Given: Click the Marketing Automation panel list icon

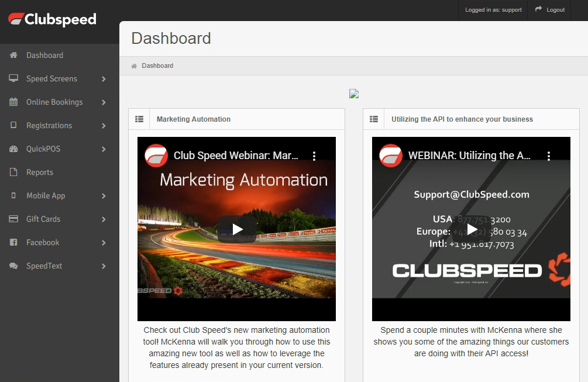Looking at the screenshot, I should (139, 119).
